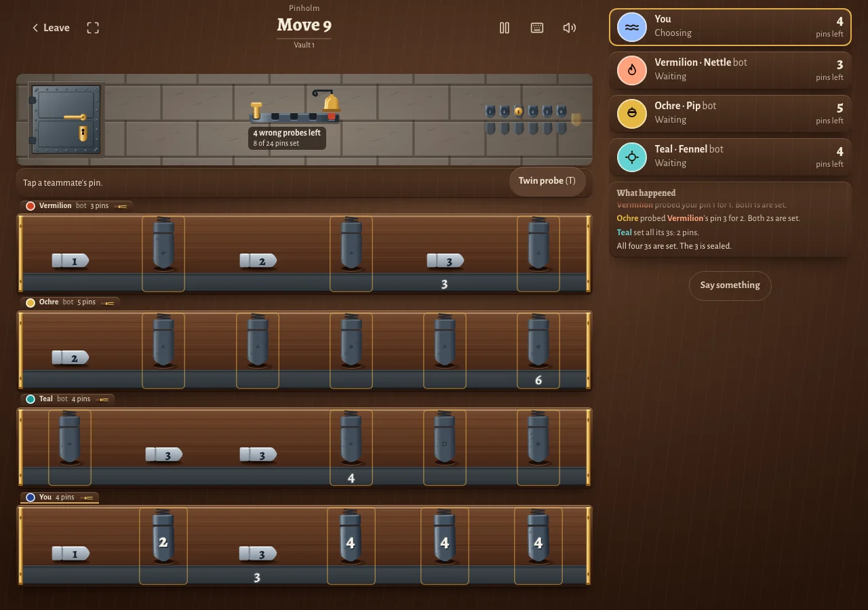Tap Teal's hidden pin above the 4 mark
The image size is (868, 610).
(x=351, y=448)
